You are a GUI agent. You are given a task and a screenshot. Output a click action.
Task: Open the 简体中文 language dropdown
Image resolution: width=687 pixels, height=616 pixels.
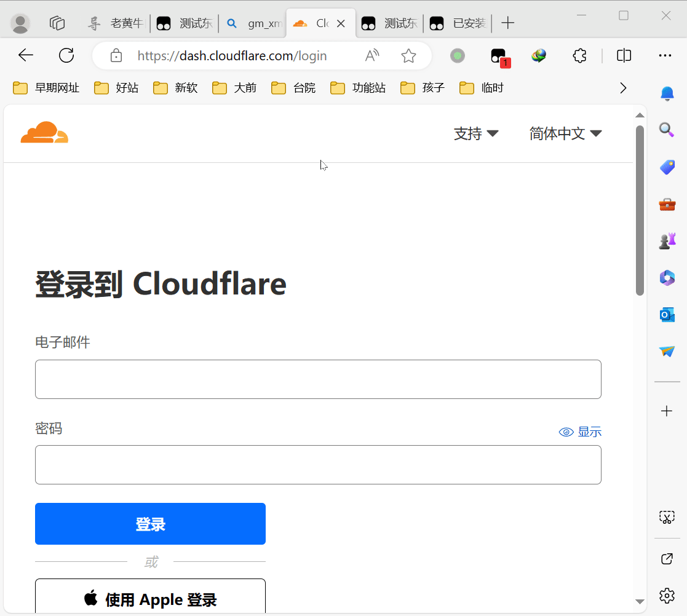(x=565, y=133)
